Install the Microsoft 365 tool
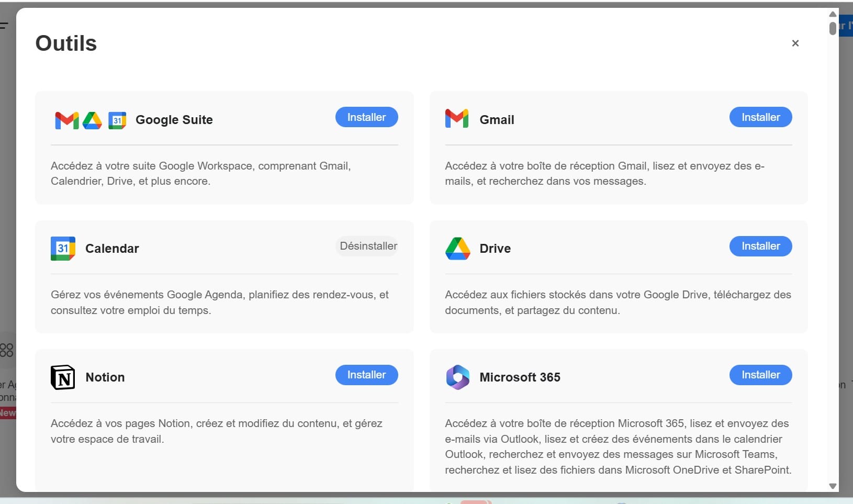Viewport: 853px width, 504px height. (x=760, y=375)
